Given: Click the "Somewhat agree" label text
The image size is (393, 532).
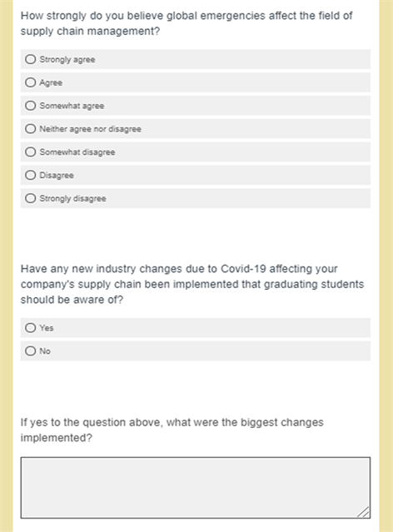Looking at the screenshot, I should click(72, 106).
